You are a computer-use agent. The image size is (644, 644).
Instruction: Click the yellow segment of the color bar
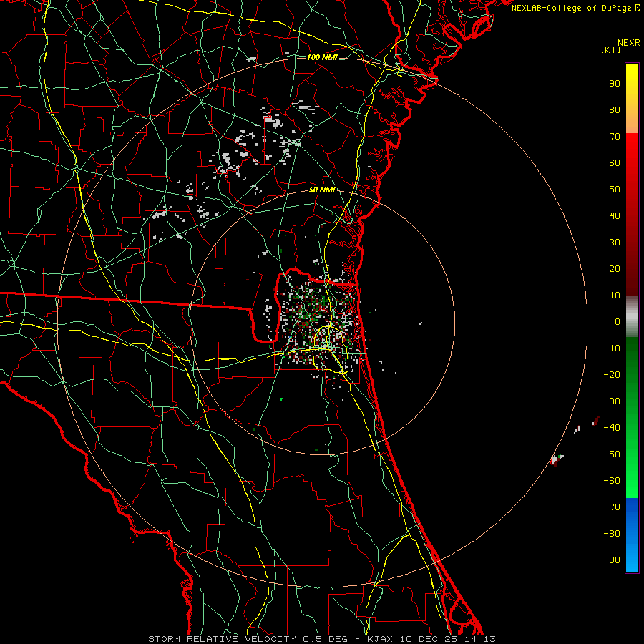(x=632, y=99)
